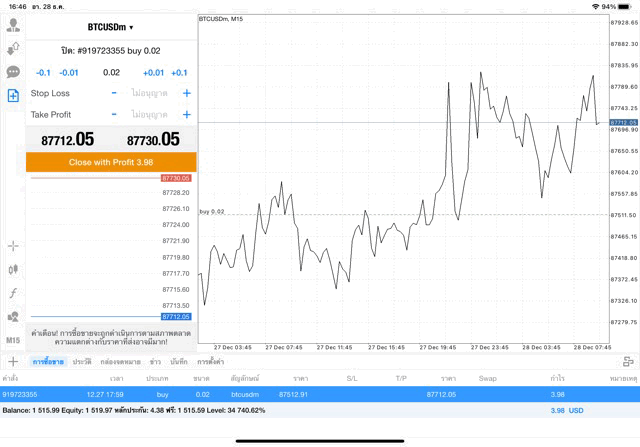The width and height of the screenshot is (640, 447).
Task: Open the indicators function icon
Action: pos(13,293)
